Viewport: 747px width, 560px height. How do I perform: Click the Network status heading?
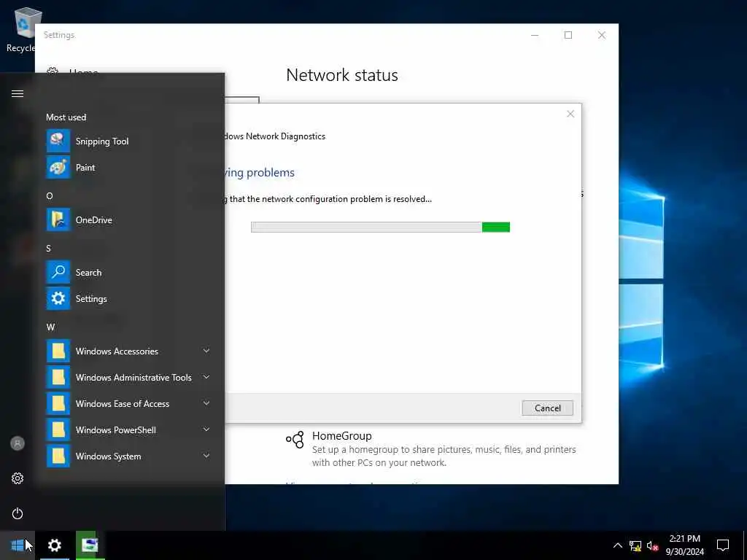342,75
